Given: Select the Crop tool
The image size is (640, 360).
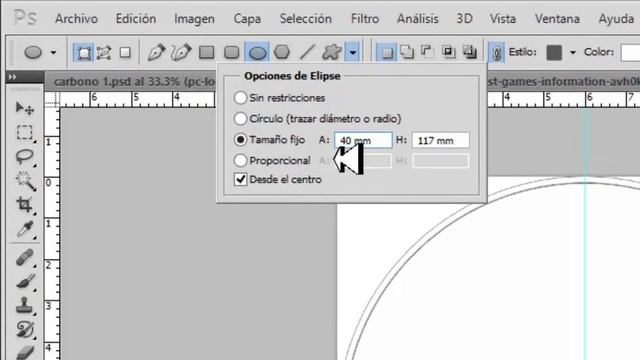Looking at the screenshot, I should coord(24,205).
